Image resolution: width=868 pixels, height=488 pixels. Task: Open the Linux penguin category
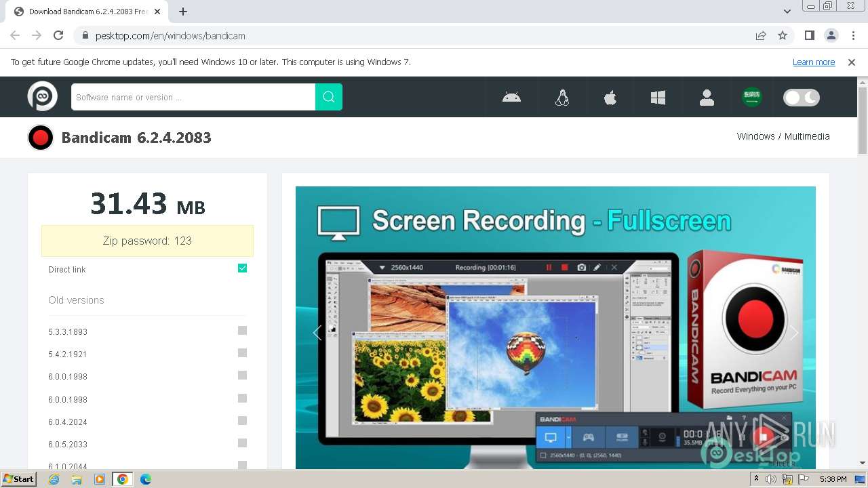click(561, 98)
